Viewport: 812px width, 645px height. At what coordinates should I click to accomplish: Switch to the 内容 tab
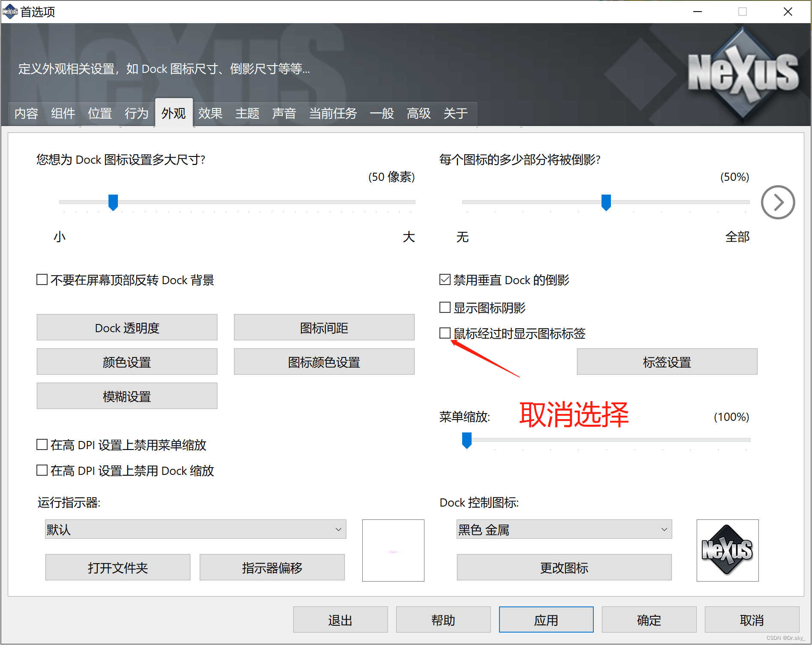(27, 114)
